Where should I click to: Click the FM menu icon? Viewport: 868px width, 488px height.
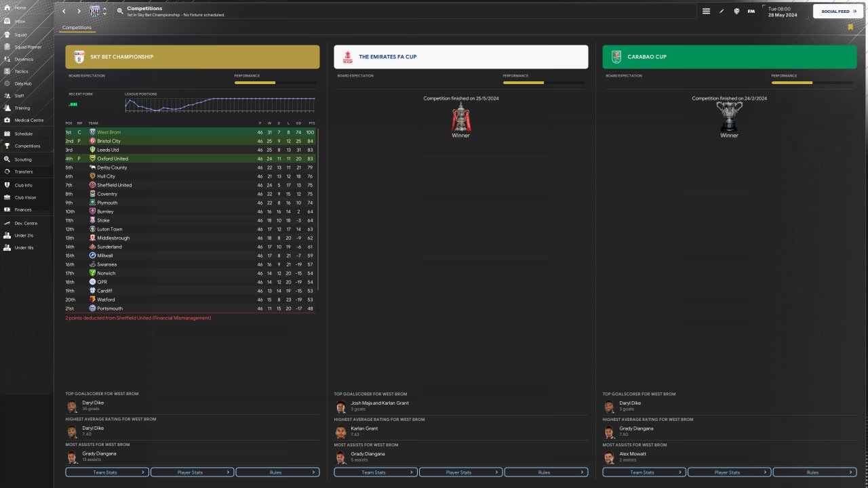751,12
